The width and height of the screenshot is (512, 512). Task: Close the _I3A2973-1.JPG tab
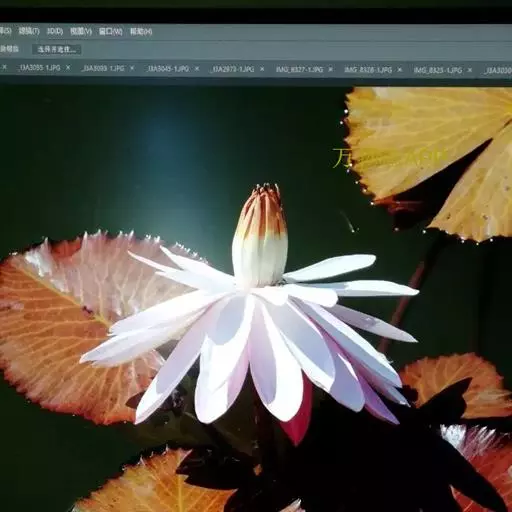pos(262,69)
